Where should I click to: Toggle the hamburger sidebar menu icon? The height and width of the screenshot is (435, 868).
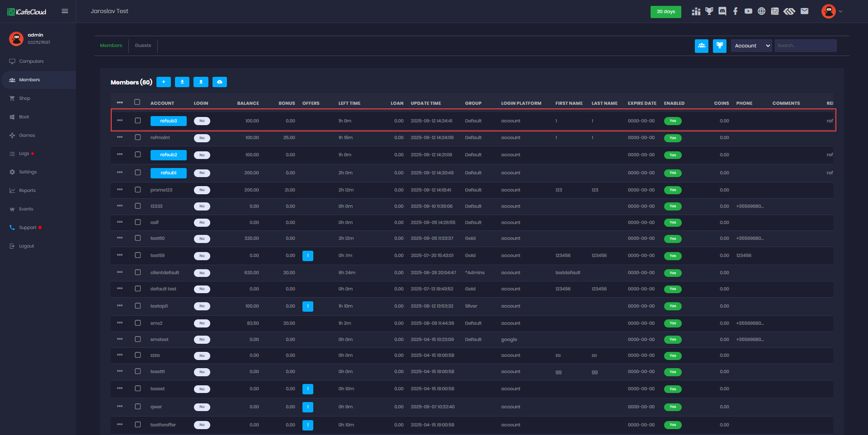[x=65, y=11]
